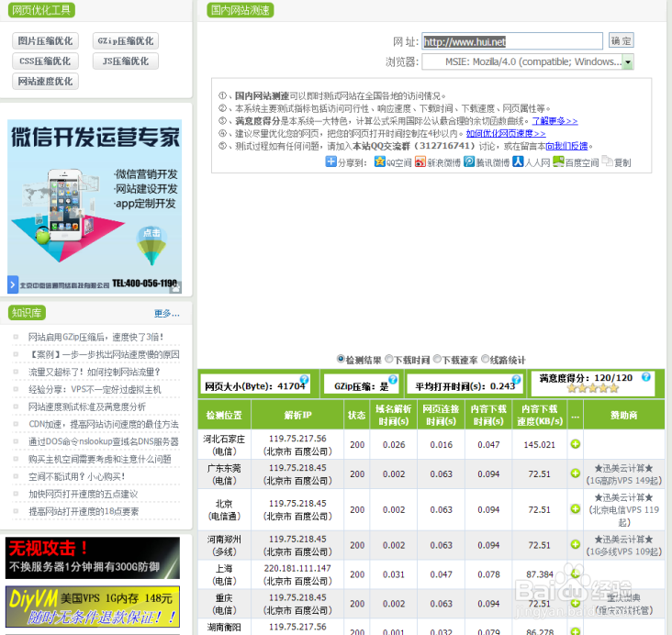Open the CSS压缩优化 tool

click(x=45, y=61)
